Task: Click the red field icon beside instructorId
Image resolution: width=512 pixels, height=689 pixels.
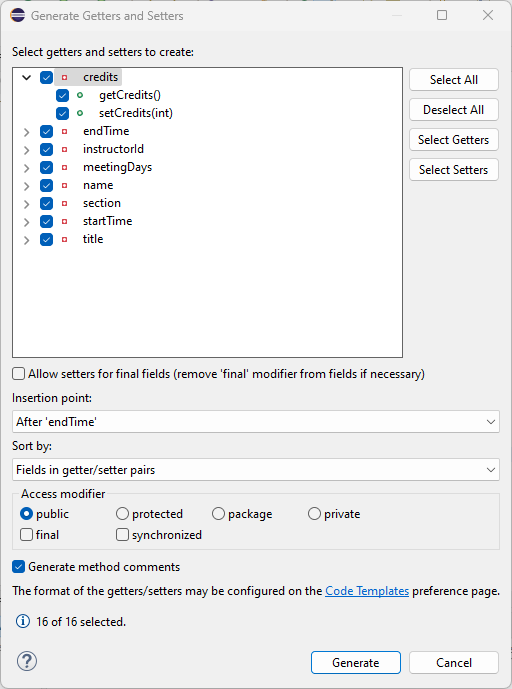Action: coord(65,149)
